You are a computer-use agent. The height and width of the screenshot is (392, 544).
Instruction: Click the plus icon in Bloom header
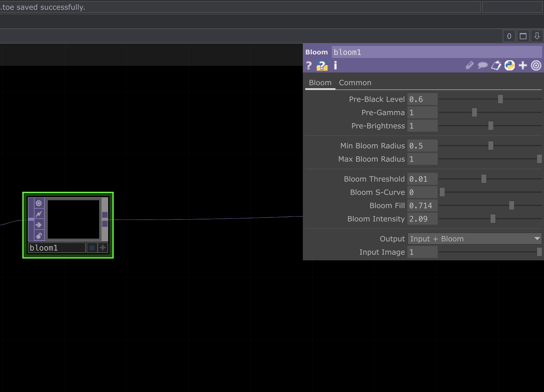click(523, 65)
